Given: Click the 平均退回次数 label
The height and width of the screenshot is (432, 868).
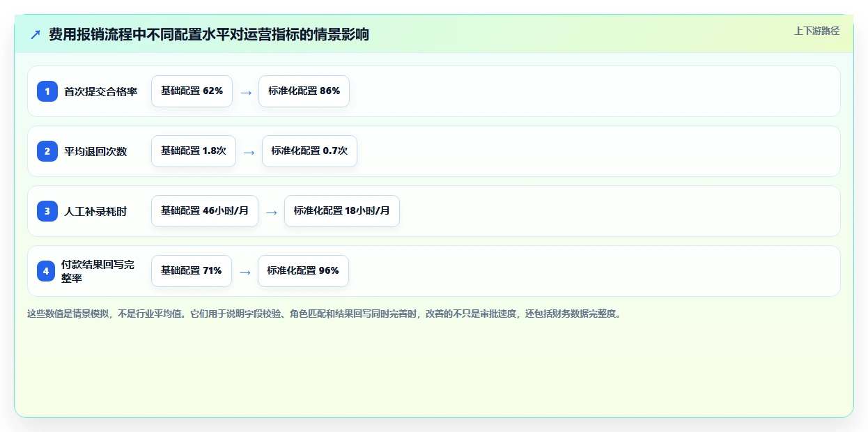Looking at the screenshot, I should [x=95, y=151].
